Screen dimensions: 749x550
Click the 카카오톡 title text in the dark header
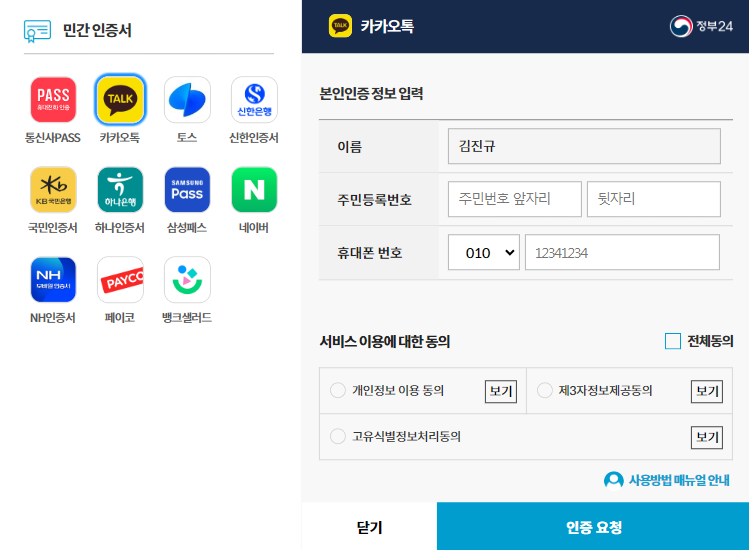(387, 26)
